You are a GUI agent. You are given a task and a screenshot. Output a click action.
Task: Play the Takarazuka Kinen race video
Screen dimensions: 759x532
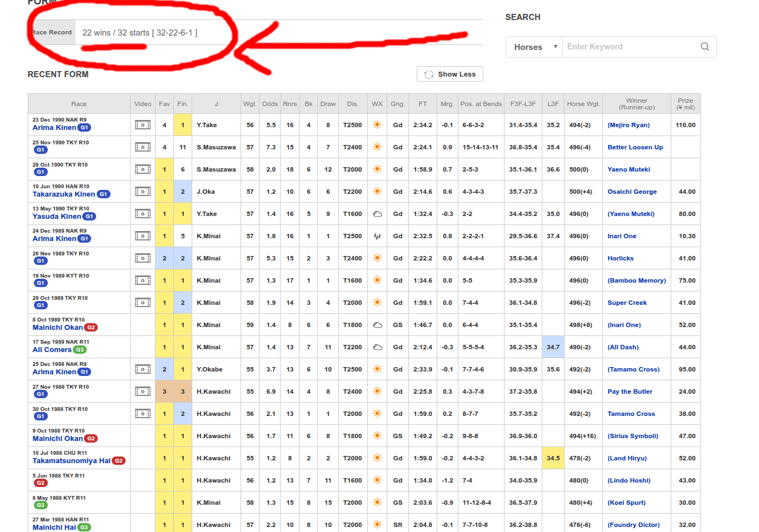[143, 192]
